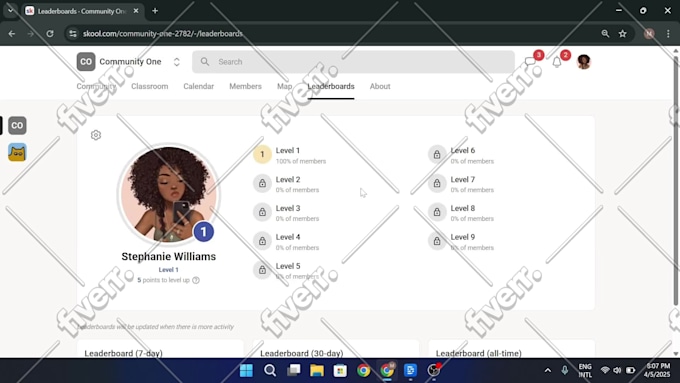Open the notifications bell icon
The image size is (680, 383).
tap(557, 62)
